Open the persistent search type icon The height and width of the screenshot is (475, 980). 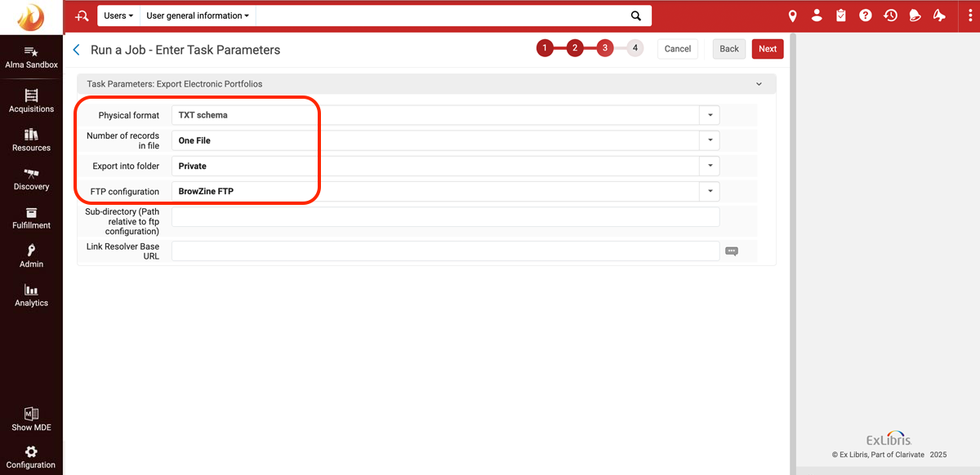tap(81, 16)
